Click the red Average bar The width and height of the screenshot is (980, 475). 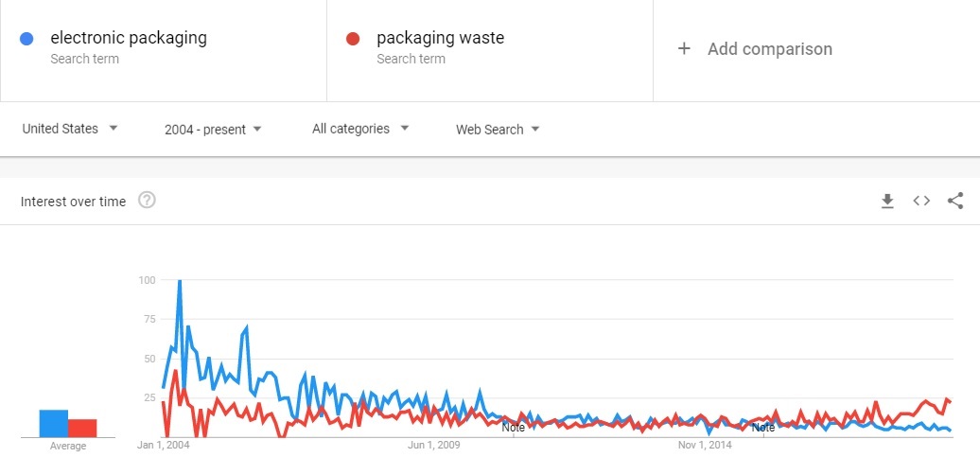[x=82, y=428]
